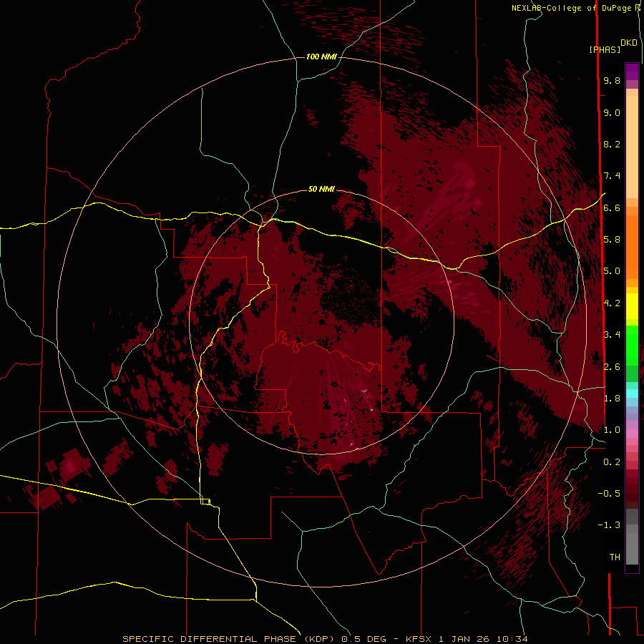
Task: Click the purple top segment of color bar
Action: (x=632, y=72)
